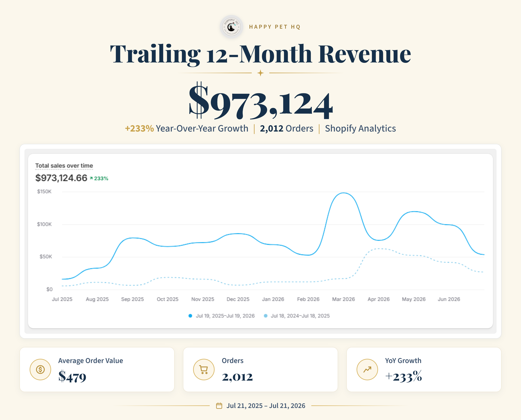Click the "Aug 2025" x-axis label
Viewport: 521px width, 420px height.
pos(97,299)
